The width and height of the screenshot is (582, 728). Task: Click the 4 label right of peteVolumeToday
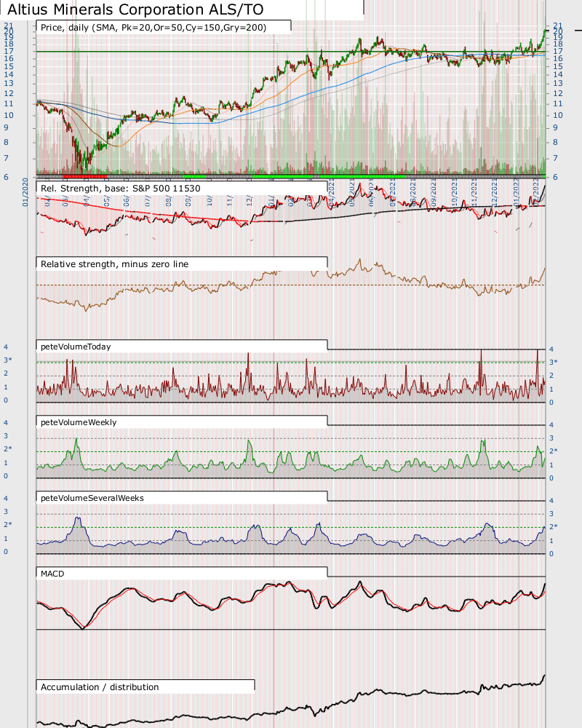(x=551, y=349)
